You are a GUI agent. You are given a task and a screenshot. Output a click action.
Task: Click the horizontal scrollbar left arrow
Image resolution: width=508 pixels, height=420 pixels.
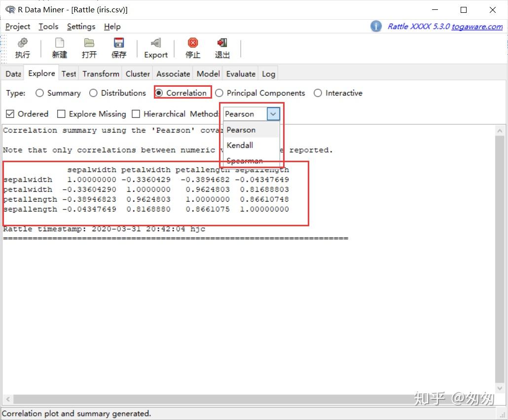click(8, 399)
